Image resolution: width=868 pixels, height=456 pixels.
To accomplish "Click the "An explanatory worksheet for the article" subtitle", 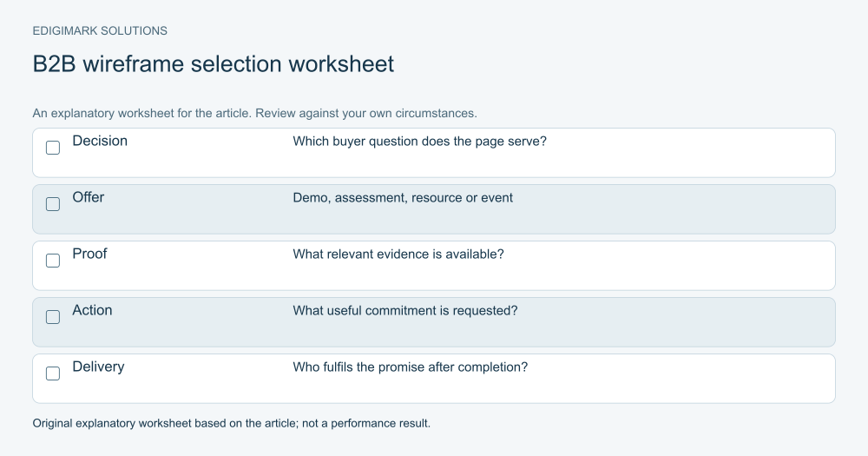I will click(254, 113).
